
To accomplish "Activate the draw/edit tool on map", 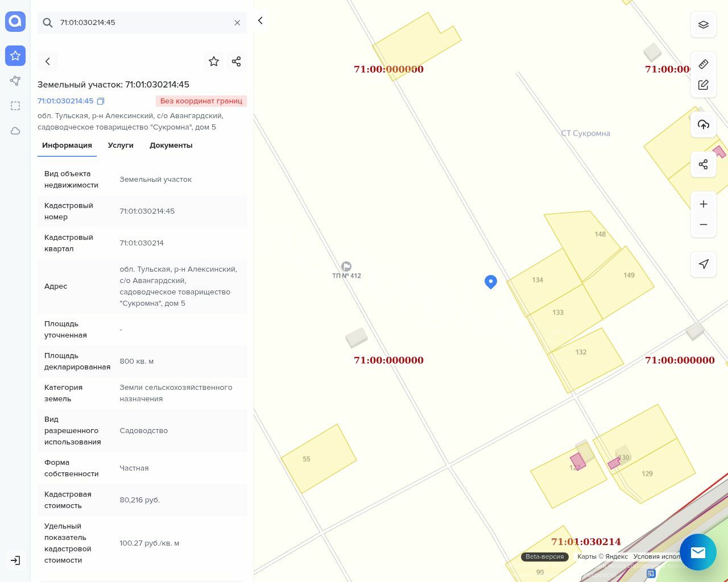I will coord(704,85).
